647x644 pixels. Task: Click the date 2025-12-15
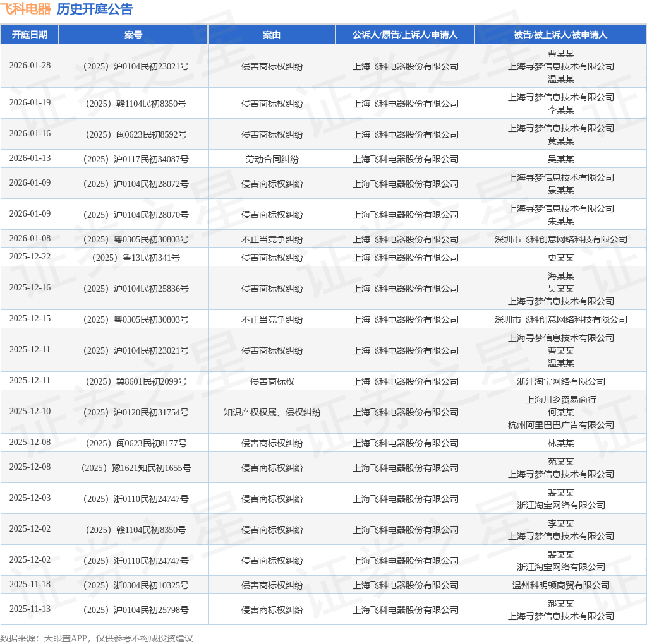(30, 319)
